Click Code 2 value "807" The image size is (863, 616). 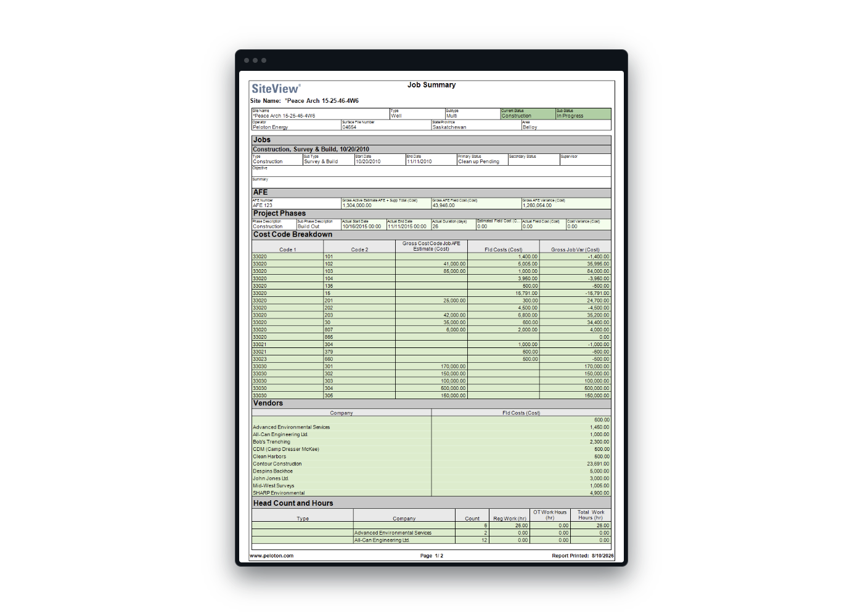pyautogui.click(x=329, y=330)
